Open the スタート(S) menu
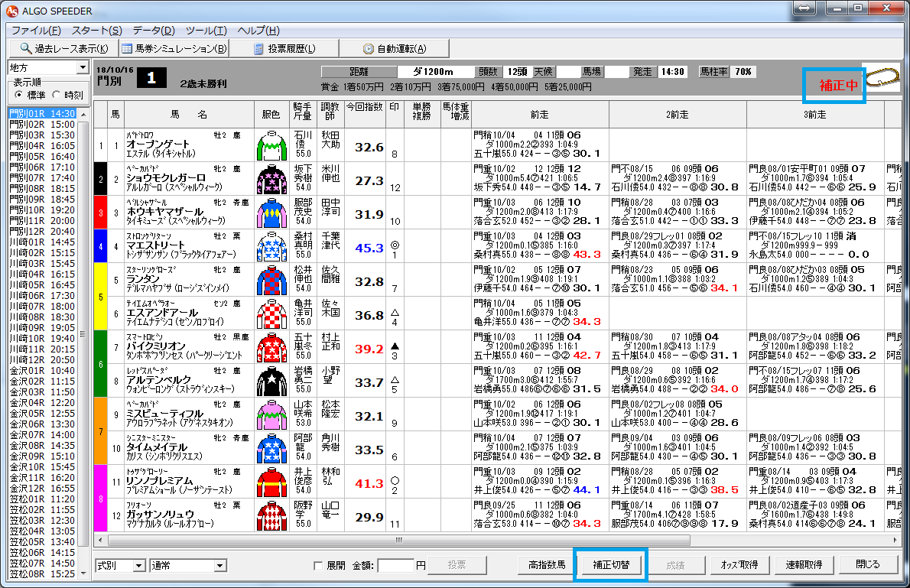 96,30
